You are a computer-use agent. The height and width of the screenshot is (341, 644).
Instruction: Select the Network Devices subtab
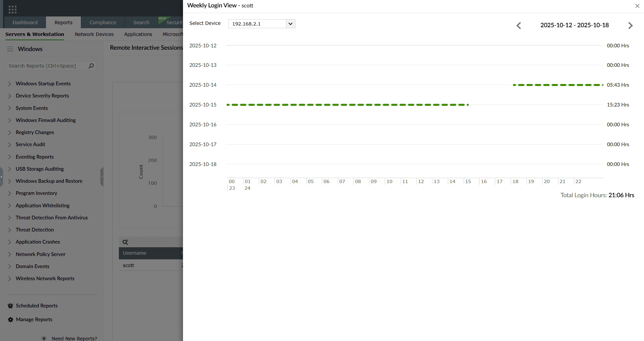[x=94, y=34]
